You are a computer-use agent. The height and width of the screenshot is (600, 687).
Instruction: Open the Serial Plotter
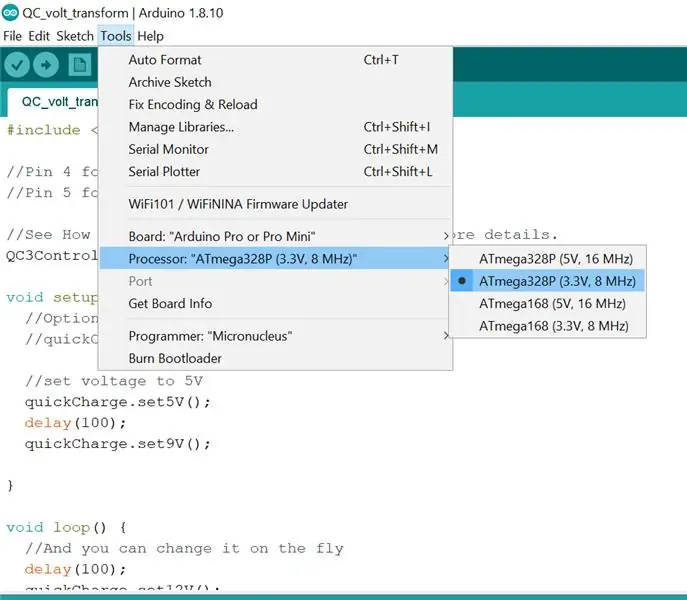coord(276,171)
